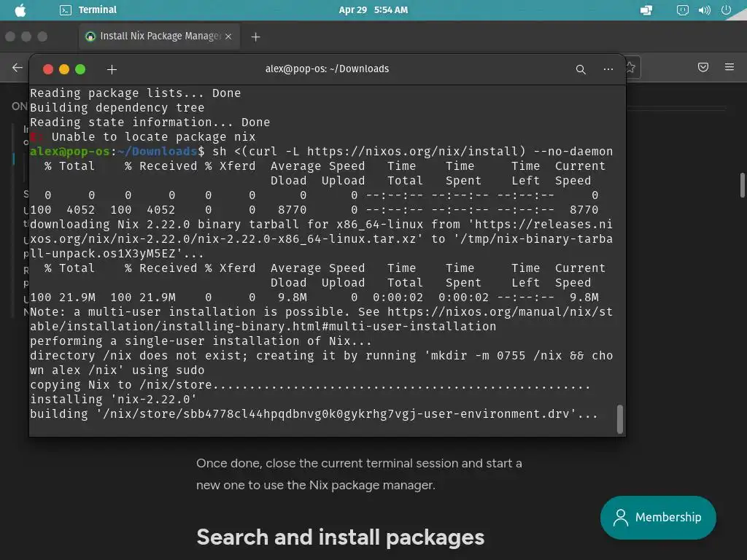Screen dimensions: 747x560
Task: Click the "copying Nix to /nix/store" line
Action: [310, 385]
